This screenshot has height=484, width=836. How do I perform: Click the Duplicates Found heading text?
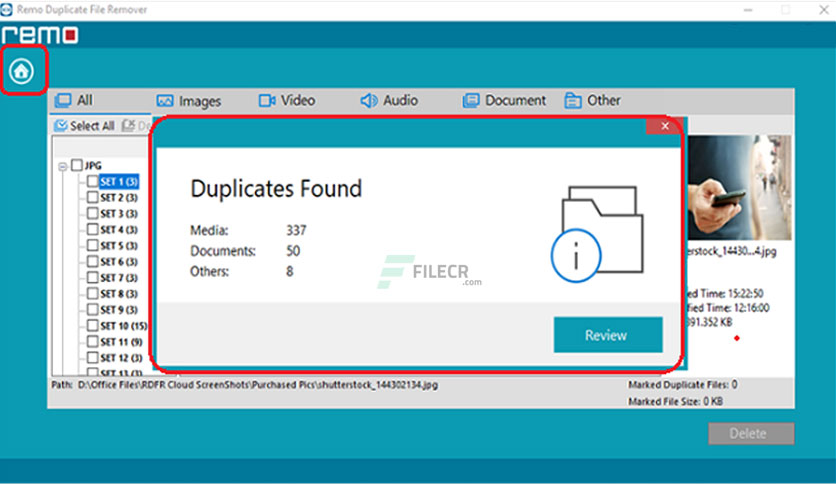(276, 189)
